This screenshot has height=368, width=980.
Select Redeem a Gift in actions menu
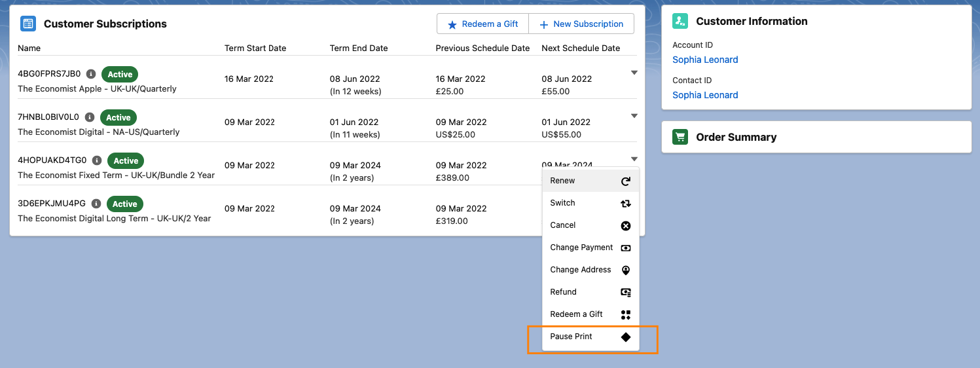tap(590, 314)
